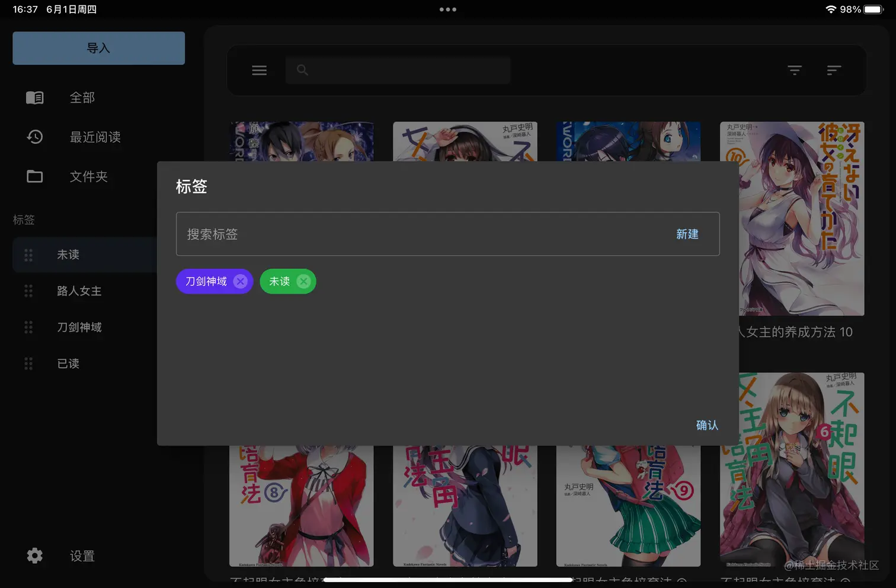
Task: Focus the library search bar
Action: (398, 70)
